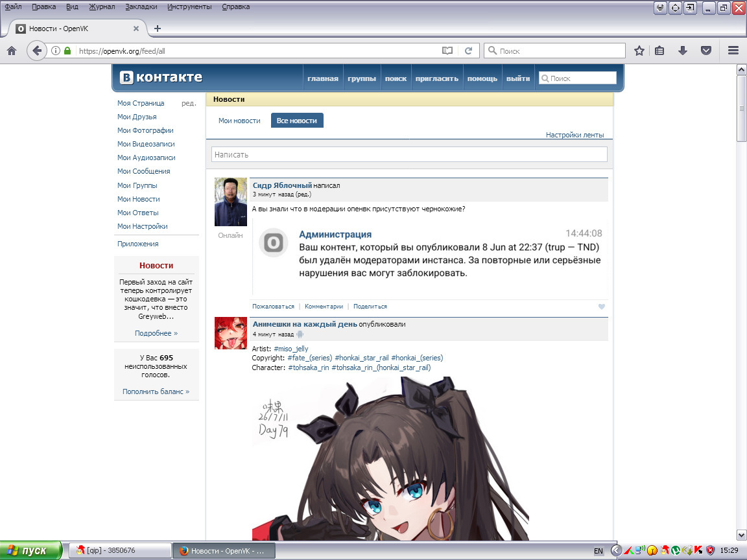Open the Закладки menu

click(141, 6)
